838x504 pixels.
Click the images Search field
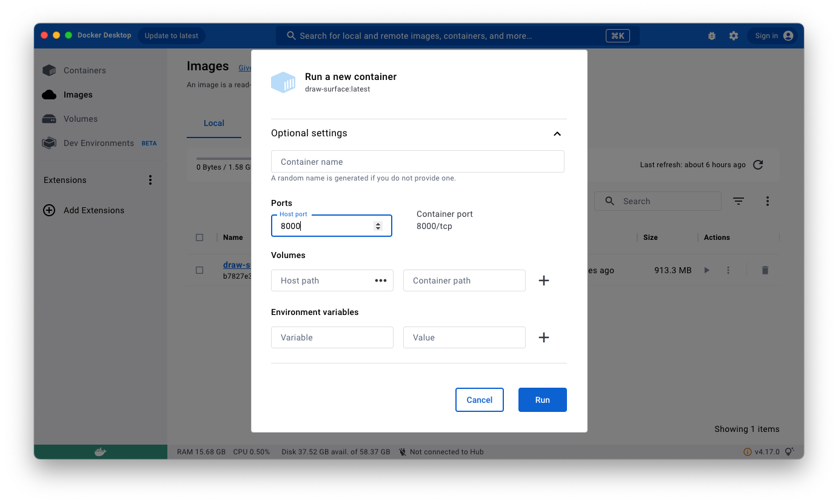pos(658,201)
